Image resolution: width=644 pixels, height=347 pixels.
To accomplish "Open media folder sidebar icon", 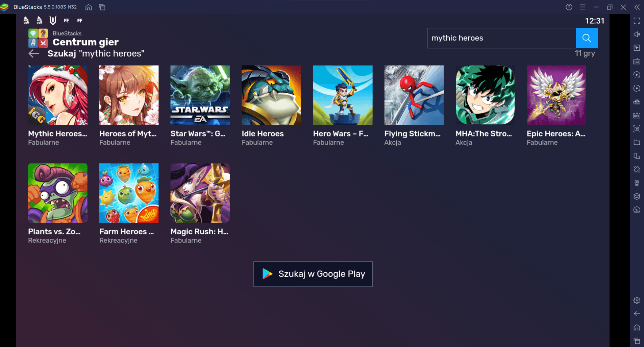I will pyautogui.click(x=637, y=142).
